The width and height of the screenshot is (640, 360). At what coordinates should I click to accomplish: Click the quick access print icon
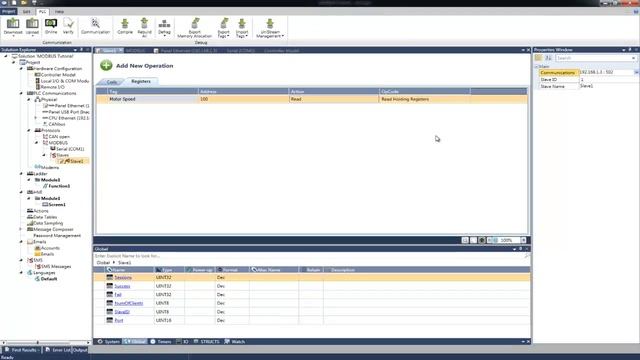(34, 2)
